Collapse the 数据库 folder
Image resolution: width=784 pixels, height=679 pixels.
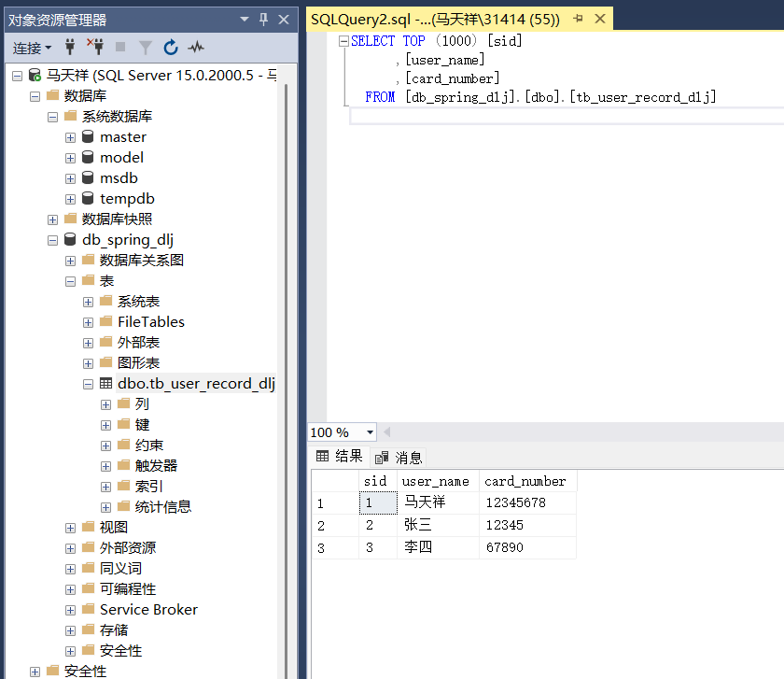[35, 96]
